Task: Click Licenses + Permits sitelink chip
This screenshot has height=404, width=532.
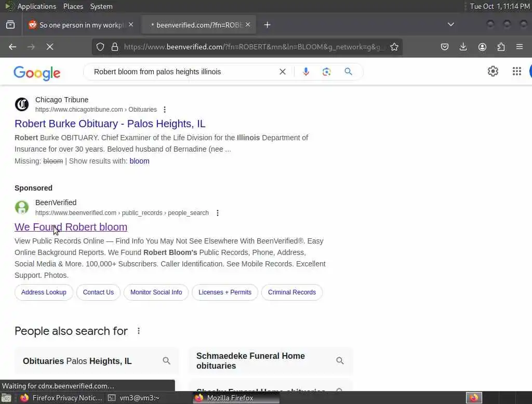Action: click(x=225, y=292)
